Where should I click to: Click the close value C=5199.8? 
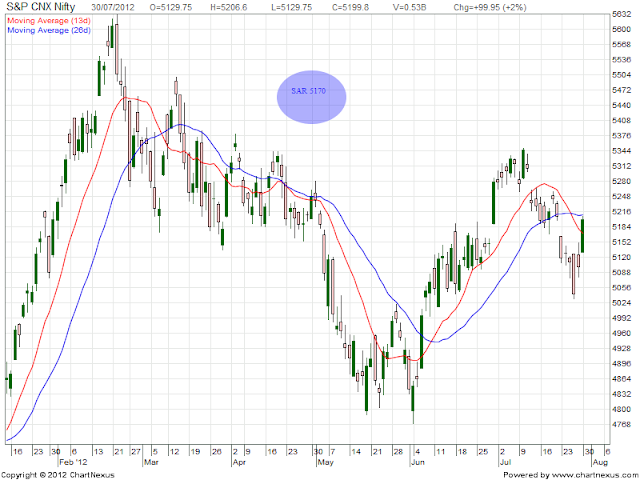[x=349, y=7]
